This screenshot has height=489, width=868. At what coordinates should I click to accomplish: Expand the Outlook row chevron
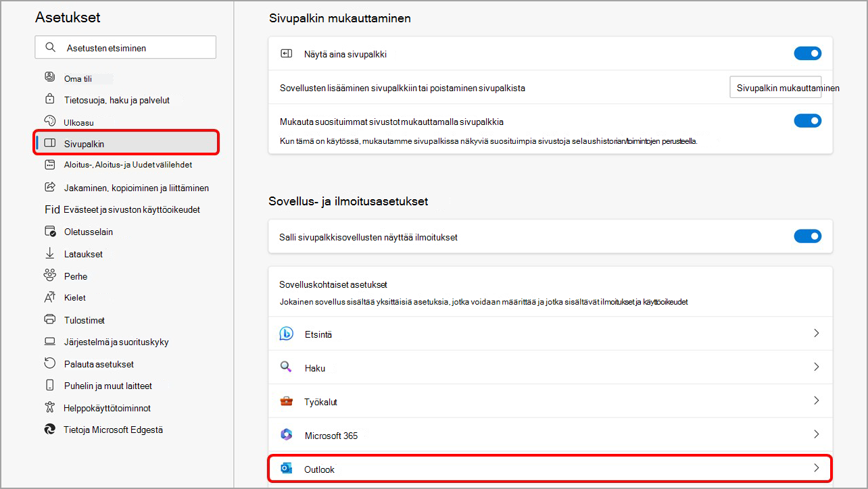(817, 467)
